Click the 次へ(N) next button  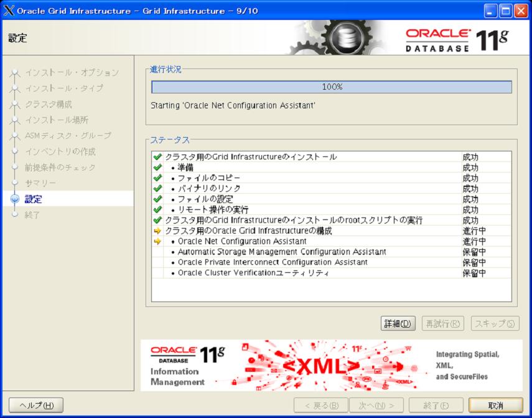[376, 405]
